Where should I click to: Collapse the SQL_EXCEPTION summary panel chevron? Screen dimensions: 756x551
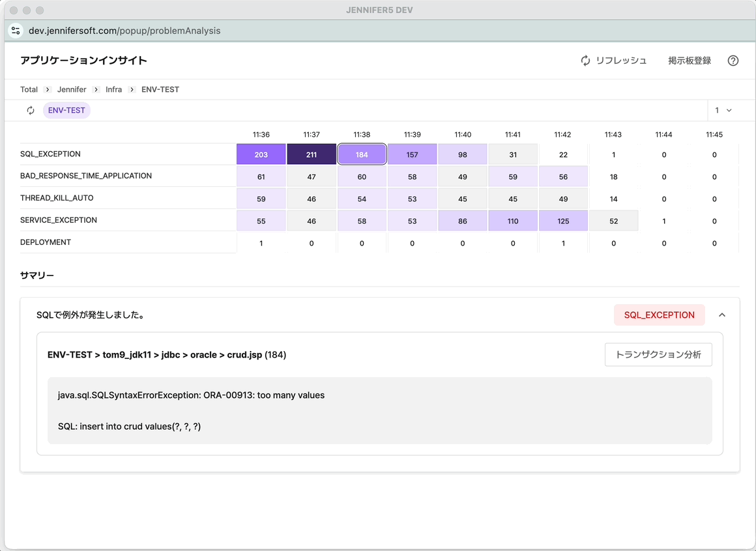(722, 315)
